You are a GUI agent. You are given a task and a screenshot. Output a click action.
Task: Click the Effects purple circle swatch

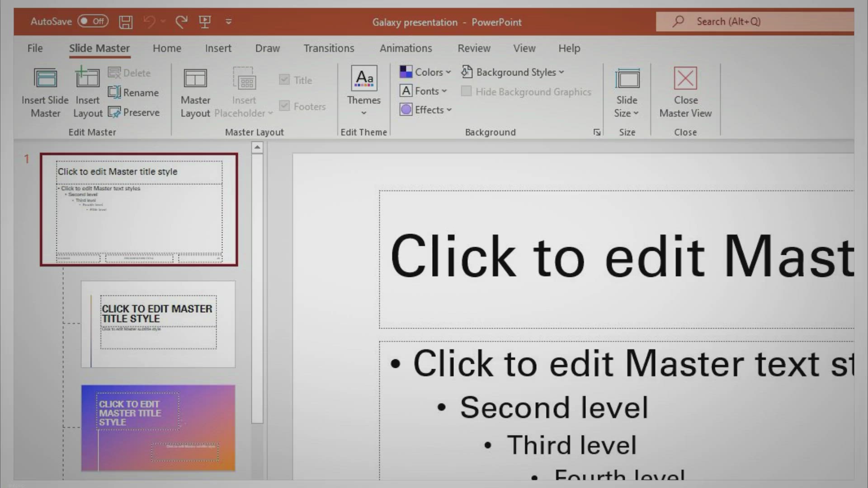(406, 110)
